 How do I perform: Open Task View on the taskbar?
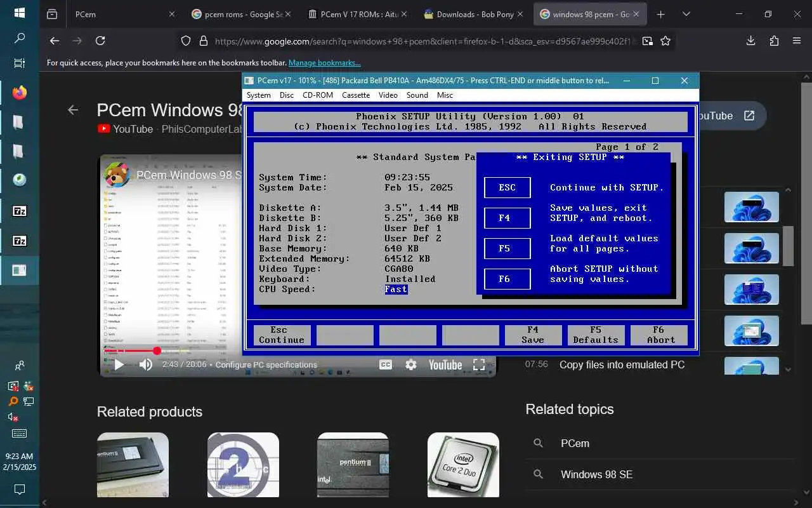coord(19,63)
